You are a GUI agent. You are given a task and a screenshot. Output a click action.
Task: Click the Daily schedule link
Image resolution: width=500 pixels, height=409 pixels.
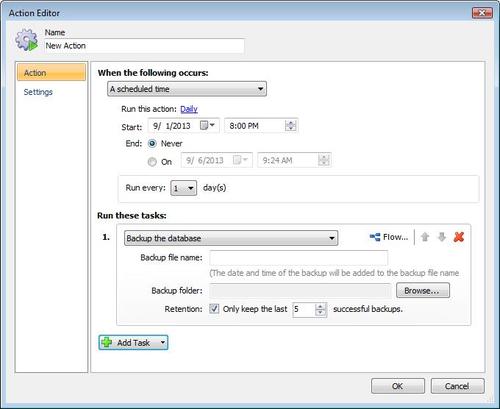(x=189, y=109)
